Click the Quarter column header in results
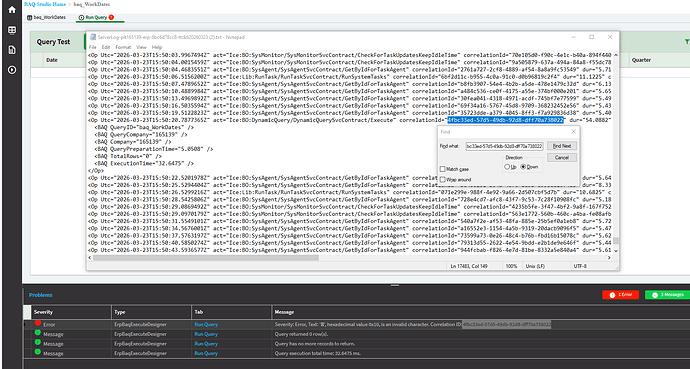 click(x=641, y=60)
